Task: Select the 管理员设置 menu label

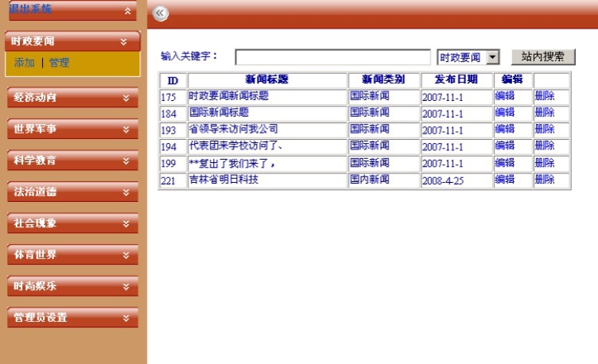Action: [x=41, y=317]
